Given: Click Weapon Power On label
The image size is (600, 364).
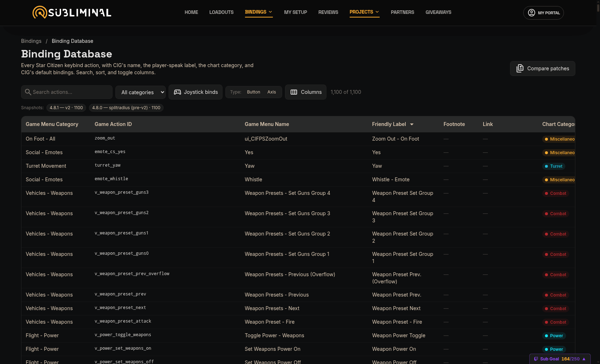Looking at the screenshot, I should click(394, 349).
